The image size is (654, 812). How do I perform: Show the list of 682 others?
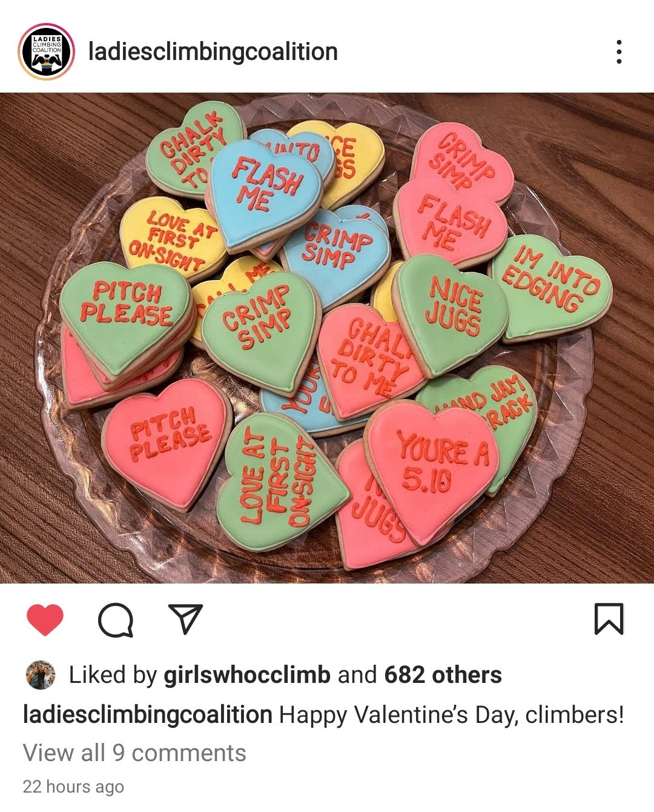443,674
